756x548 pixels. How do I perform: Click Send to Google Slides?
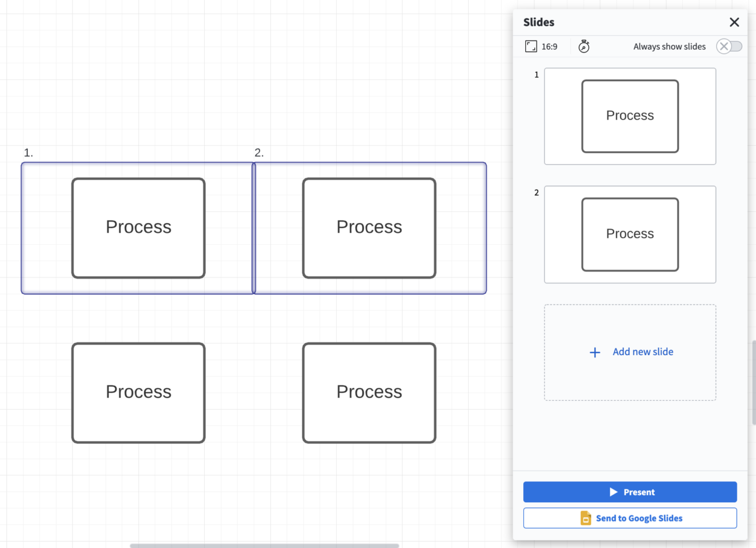(x=630, y=518)
